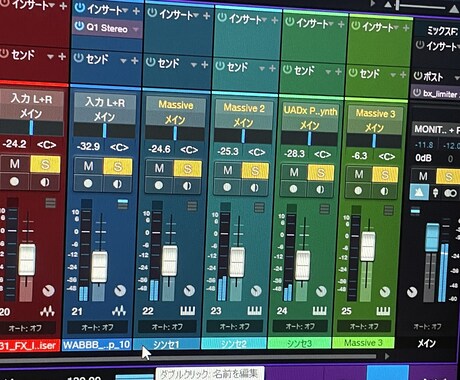Open automation mode on channel 24
Viewport: 460px width, 380px height.
(x=300, y=326)
